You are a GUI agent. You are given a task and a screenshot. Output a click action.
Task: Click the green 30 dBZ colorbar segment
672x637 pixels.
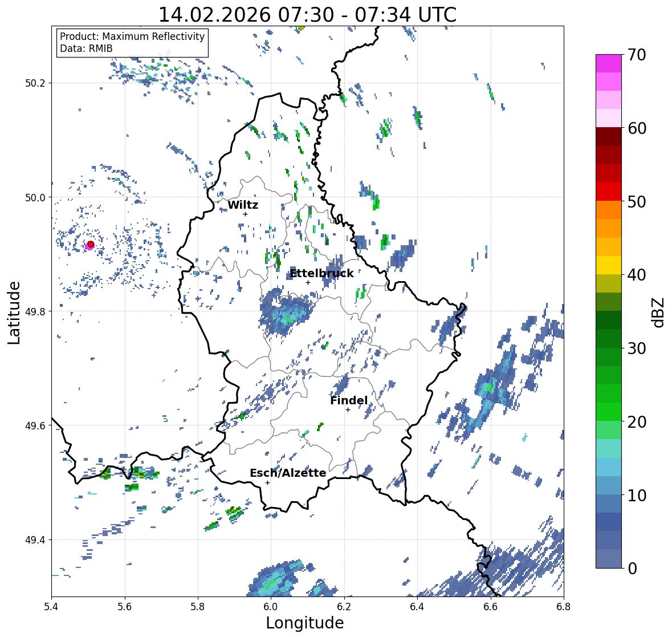pos(609,338)
